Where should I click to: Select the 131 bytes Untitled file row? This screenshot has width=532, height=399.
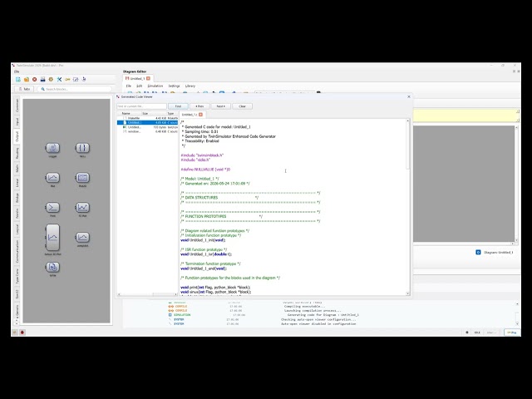(148, 127)
